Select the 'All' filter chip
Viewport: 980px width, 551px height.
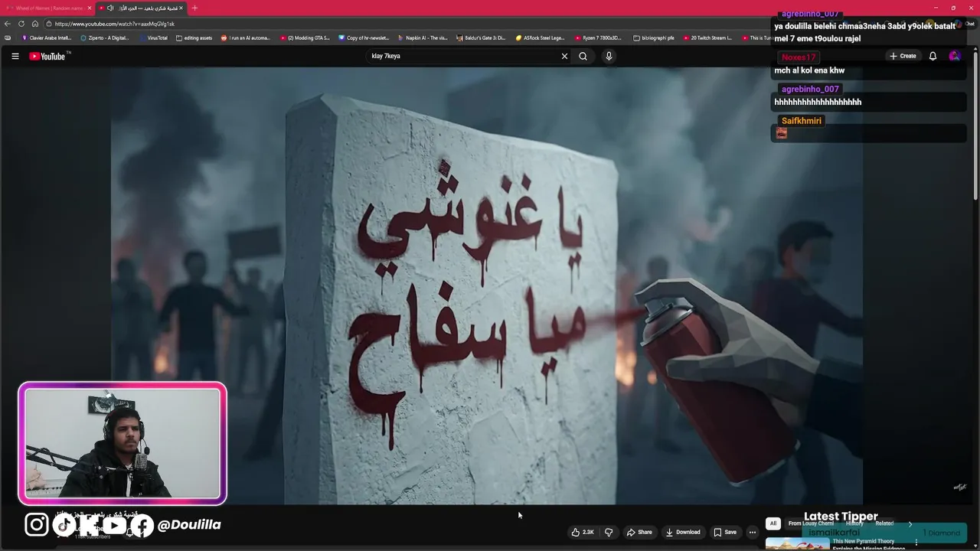point(773,523)
